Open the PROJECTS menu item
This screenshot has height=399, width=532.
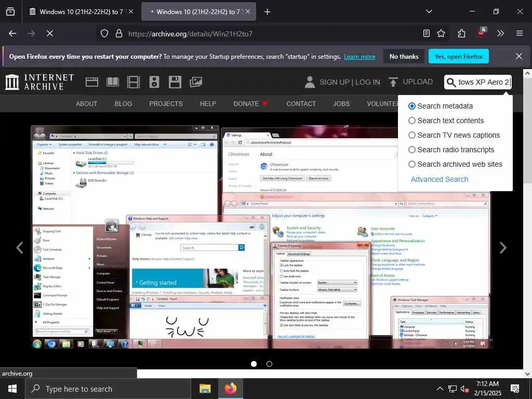pyautogui.click(x=166, y=104)
